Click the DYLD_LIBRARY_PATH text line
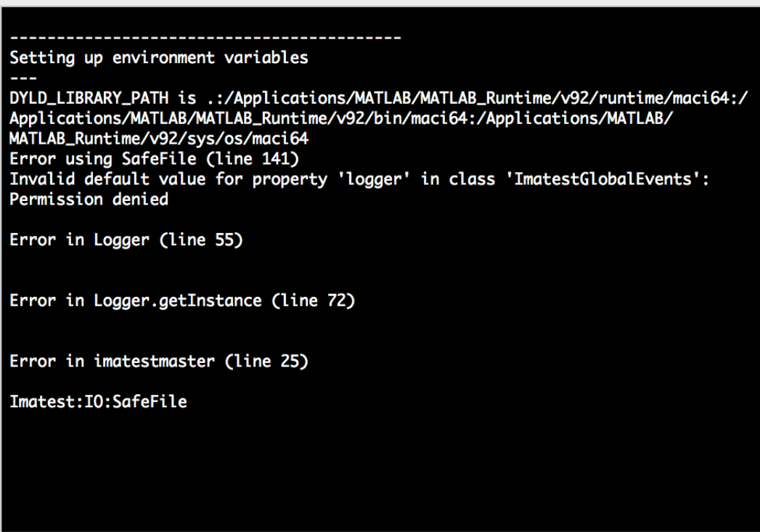Viewport: 760px width, 532px height. (379, 99)
